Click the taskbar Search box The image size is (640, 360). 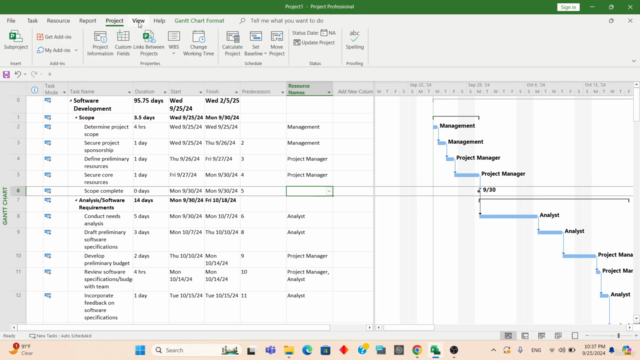(x=196, y=350)
